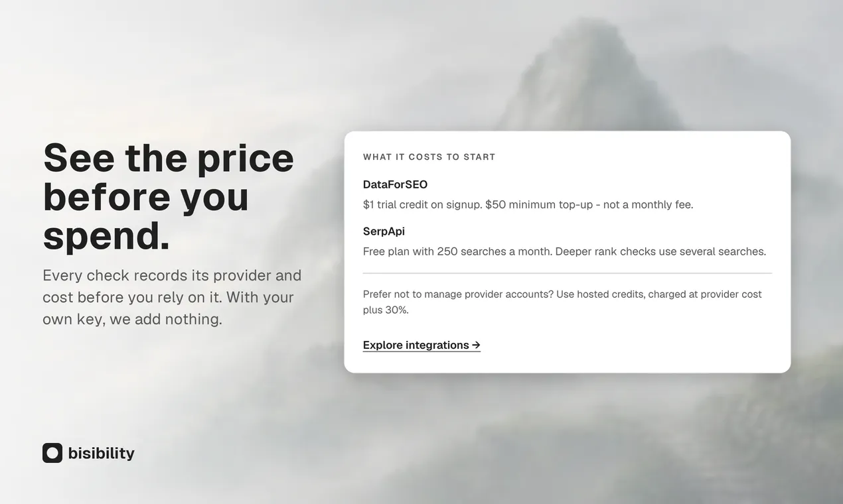Click the 'plus 30%' text
The image size is (843, 504).
point(386,310)
